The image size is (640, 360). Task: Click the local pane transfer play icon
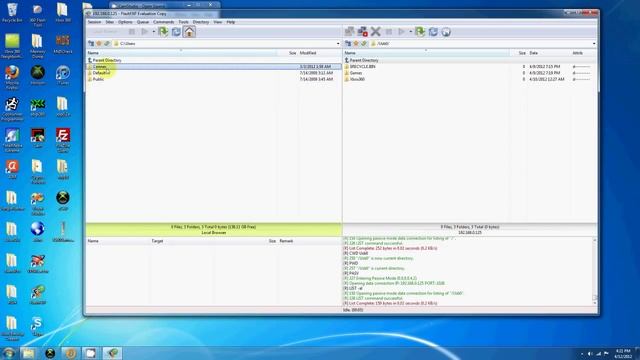144,32
